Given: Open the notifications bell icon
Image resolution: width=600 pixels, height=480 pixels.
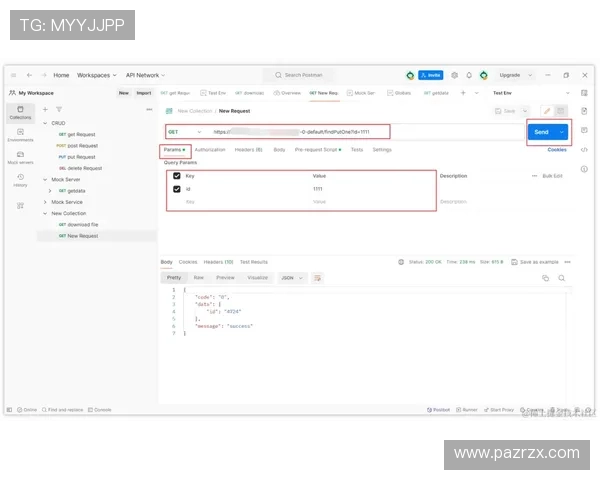Looking at the screenshot, I should tap(468, 75).
